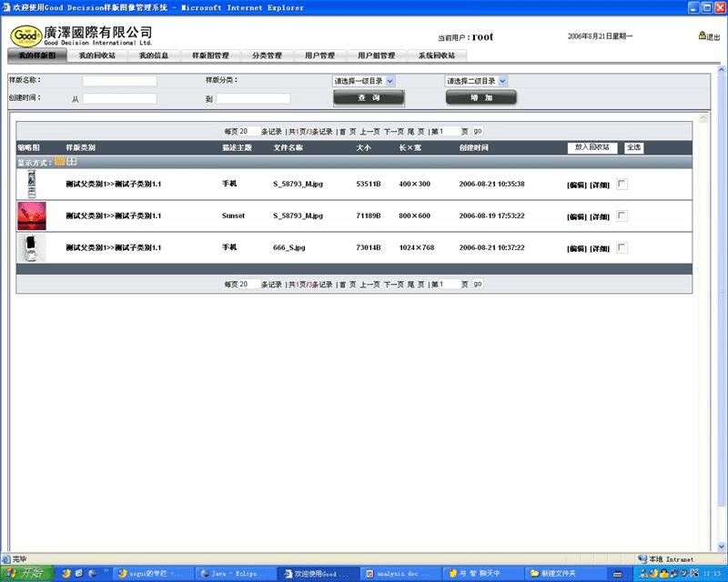Focus the 第 1 页 page number field in lower pagination
Image resolution: width=728 pixels, height=582 pixels.
click(x=449, y=284)
